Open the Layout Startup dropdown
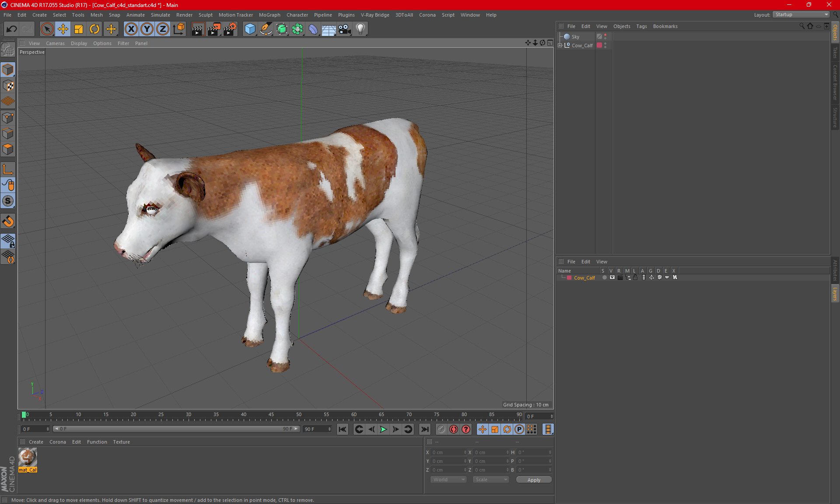This screenshot has height=504, width=840. click(801, 14)
